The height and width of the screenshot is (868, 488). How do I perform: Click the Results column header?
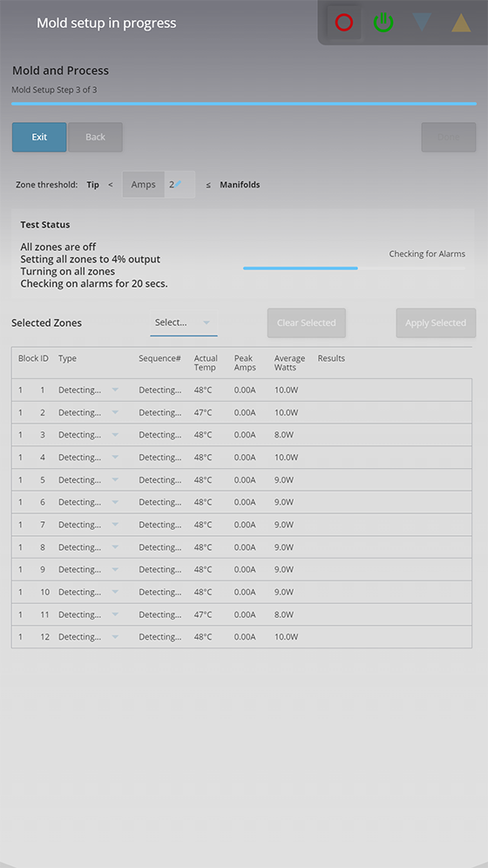pyautogui.click(x=331, y=358)
